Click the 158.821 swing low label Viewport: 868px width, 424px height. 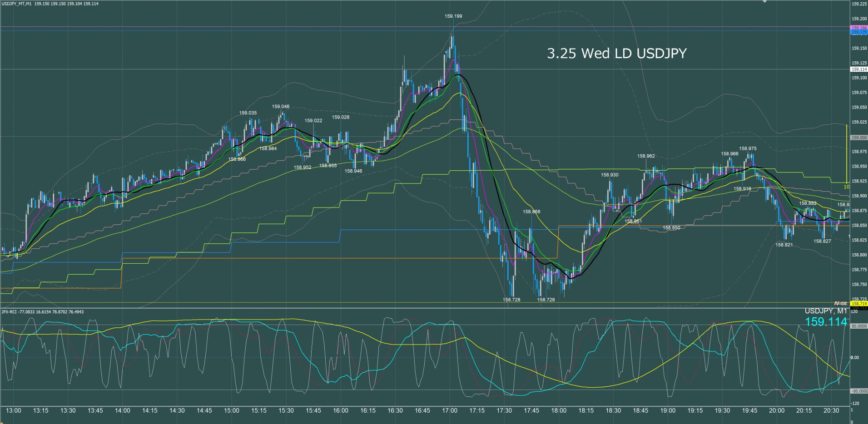point(784,245)
